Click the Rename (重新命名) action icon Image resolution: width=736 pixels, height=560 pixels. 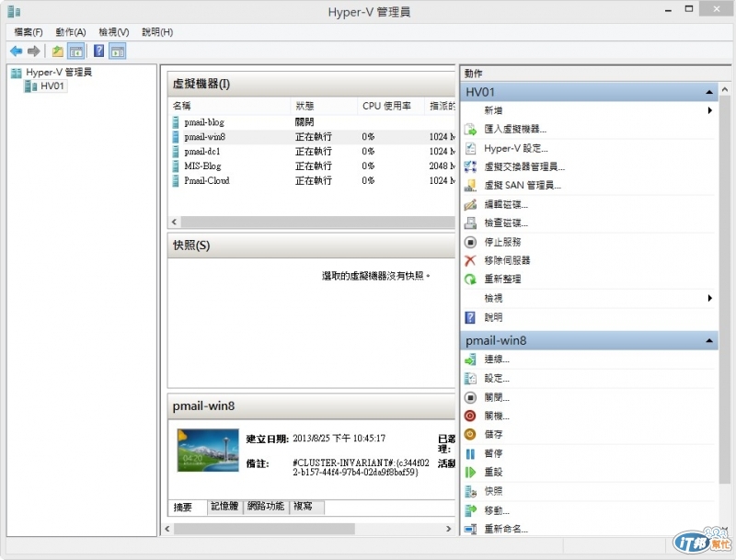point(470,529)
